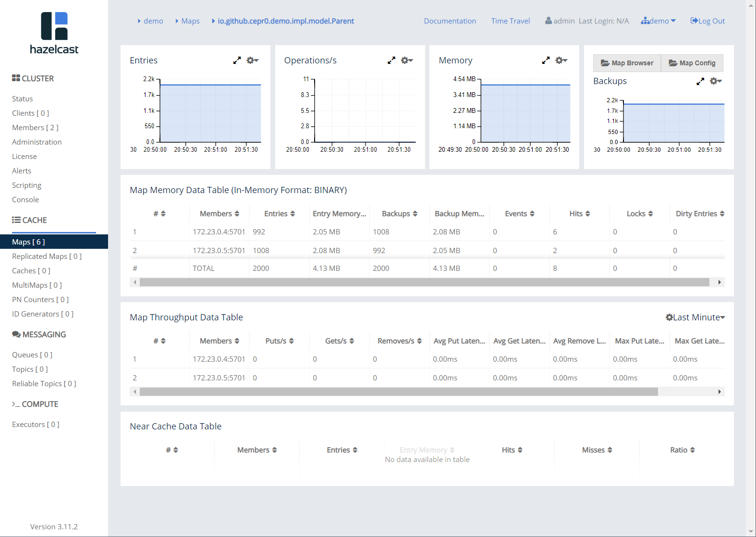Viewport: 756px width, 537px height.
Task: Click the page scroll up arrow
Action: [751, 5]
